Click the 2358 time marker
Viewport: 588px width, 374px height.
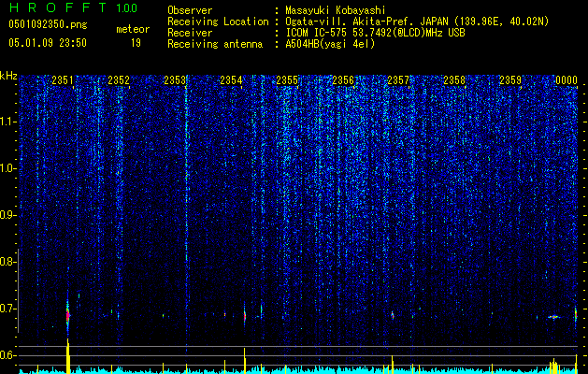454,80
